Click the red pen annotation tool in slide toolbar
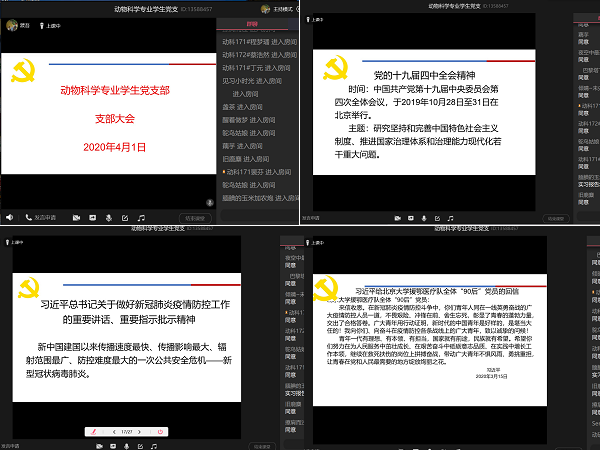 (x=94, y=431)
